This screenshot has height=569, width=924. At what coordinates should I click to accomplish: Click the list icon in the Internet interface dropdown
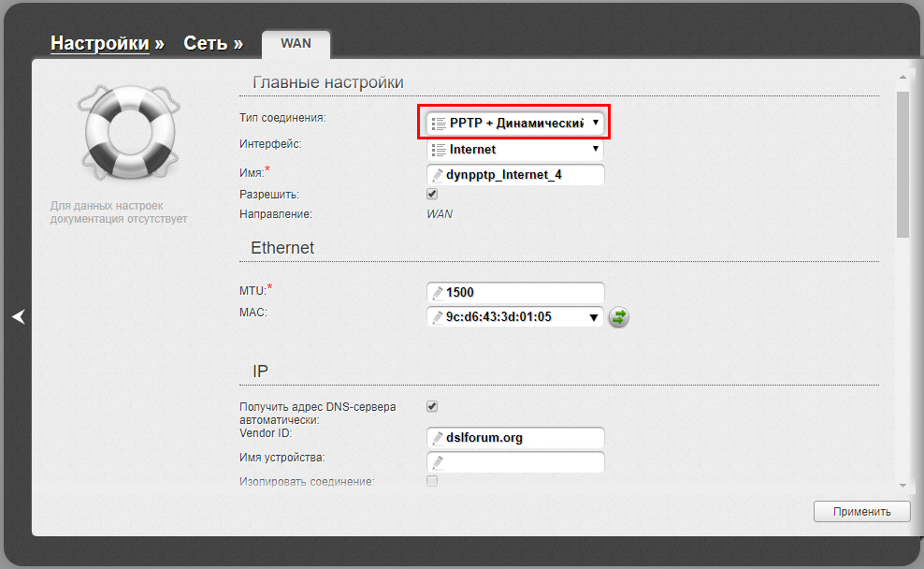(x=439, y=150)
